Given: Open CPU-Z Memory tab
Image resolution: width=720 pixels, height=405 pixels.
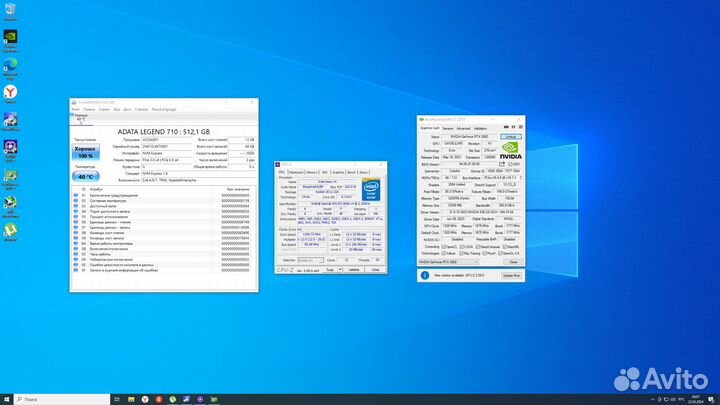Looking at the screenshot, I should [x=312, y=172].
